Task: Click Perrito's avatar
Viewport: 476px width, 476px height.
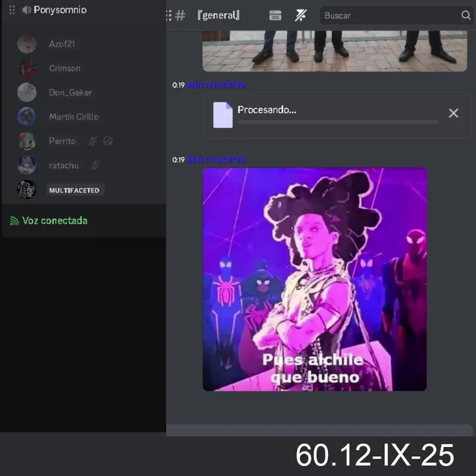Action: (26, 141)
